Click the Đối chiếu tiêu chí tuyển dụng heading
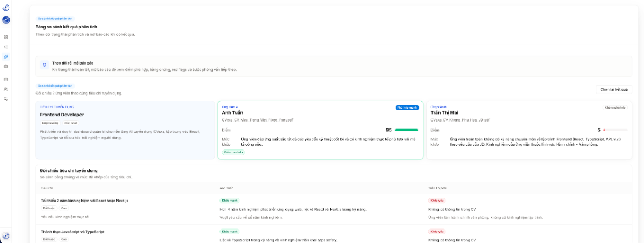Image resolution: width=644 pixels, height=243 pixels. (69, 170)
